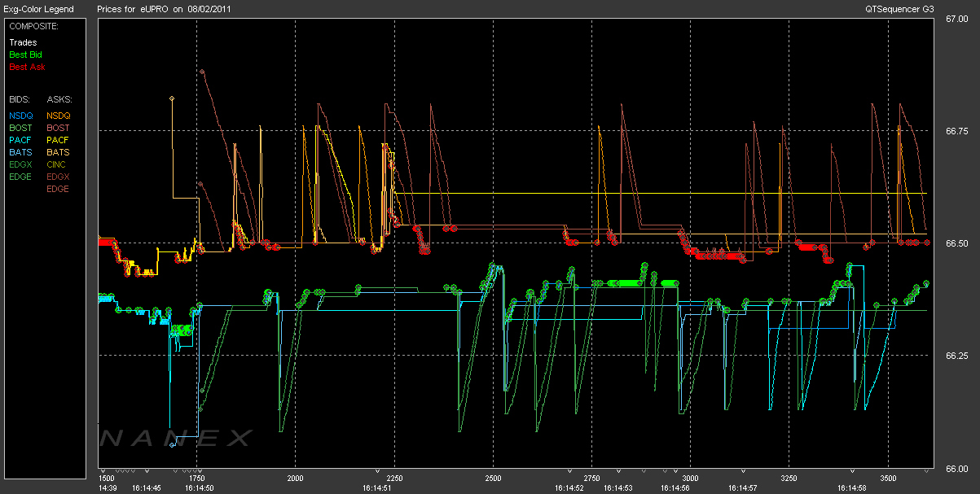Select the red Best Ask legend entry
980x494 pixels.
pos(27,67)
